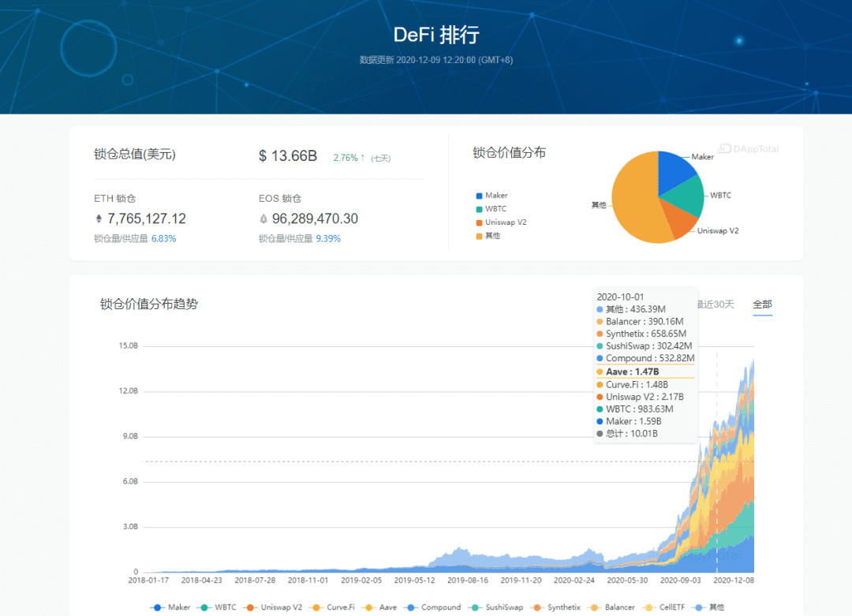
Task: Click the blue Maker legend swatch in pie legend
Action: [x=480, y=196]
